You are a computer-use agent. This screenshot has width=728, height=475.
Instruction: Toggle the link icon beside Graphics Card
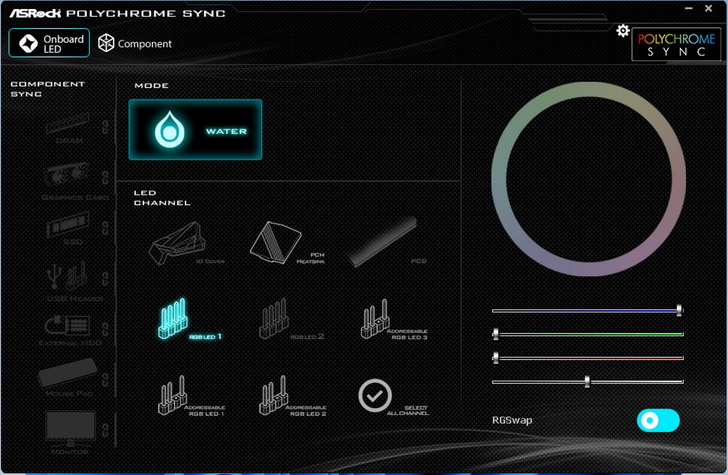pyautogui.click(x=105, y=177)
